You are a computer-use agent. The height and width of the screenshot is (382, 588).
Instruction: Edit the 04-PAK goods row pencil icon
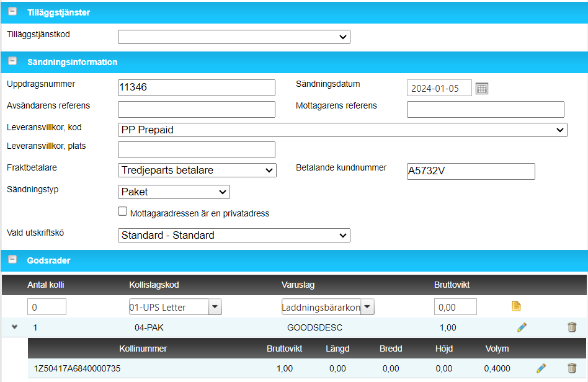click(522, 327)
